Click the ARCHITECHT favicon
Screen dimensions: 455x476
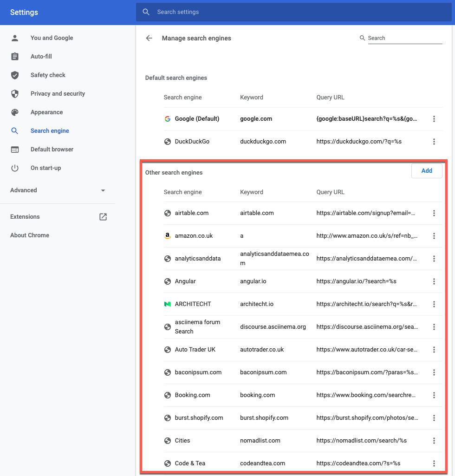click(x=167, y=304)
